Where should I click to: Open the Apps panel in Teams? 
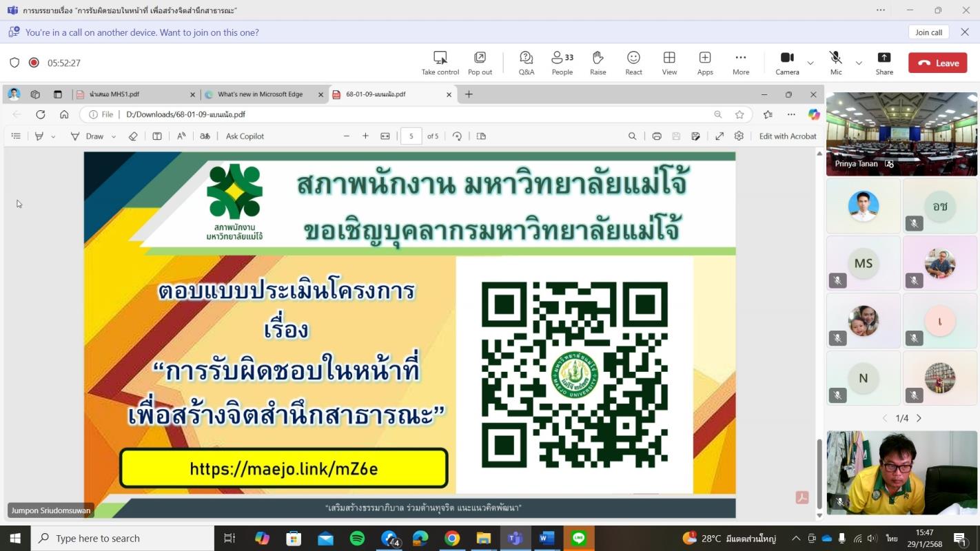coord(705,63)
